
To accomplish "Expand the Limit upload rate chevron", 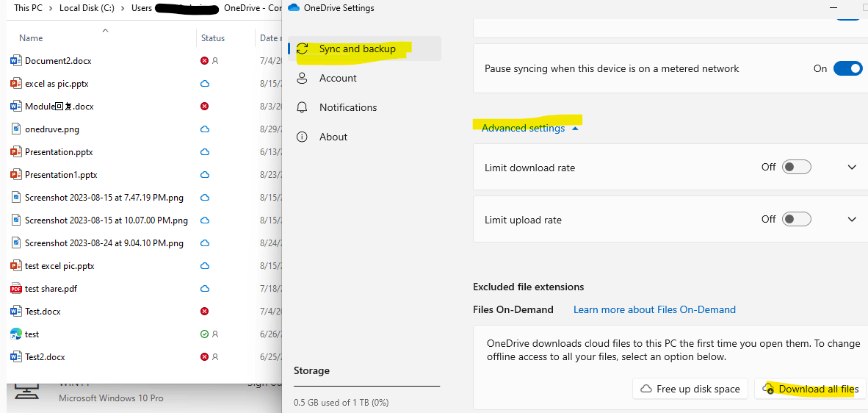I will tap(852, 220).
